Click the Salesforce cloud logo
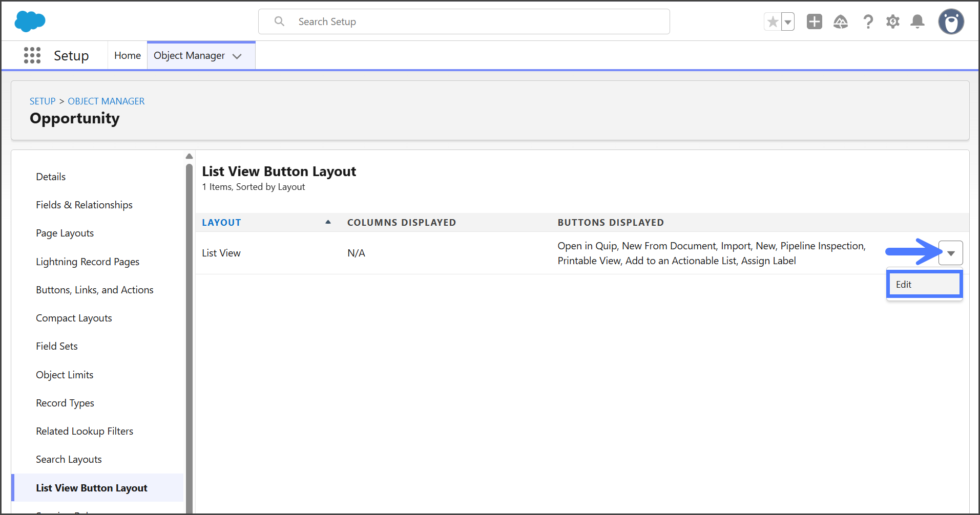This screenshot has width=980, height=515. [30, 22]
